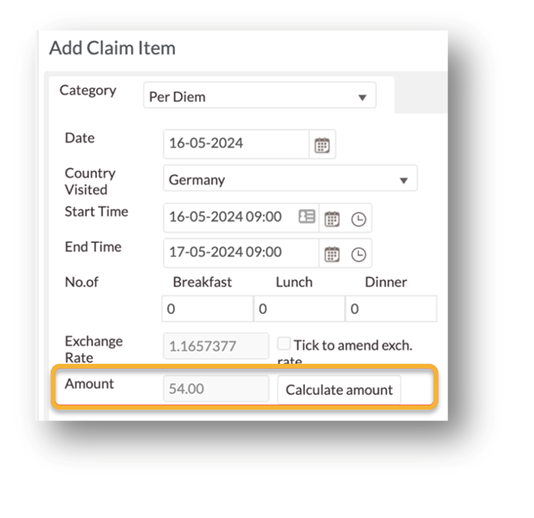The width and height of the screenshot is (534, 518).
Task: Open the Start Time clock picker icon
Action: 359,219
